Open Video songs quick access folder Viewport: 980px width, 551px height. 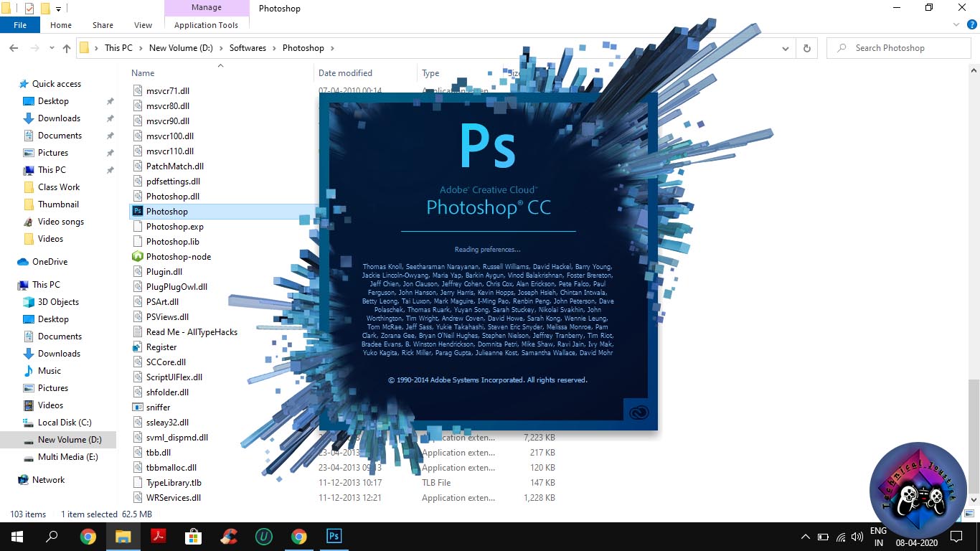click(x=60, y=222)
